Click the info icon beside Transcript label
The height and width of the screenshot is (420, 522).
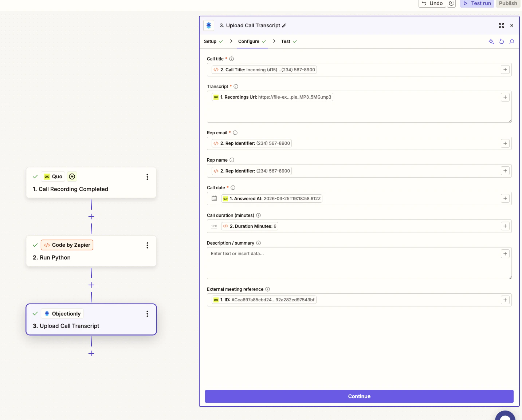236,86
